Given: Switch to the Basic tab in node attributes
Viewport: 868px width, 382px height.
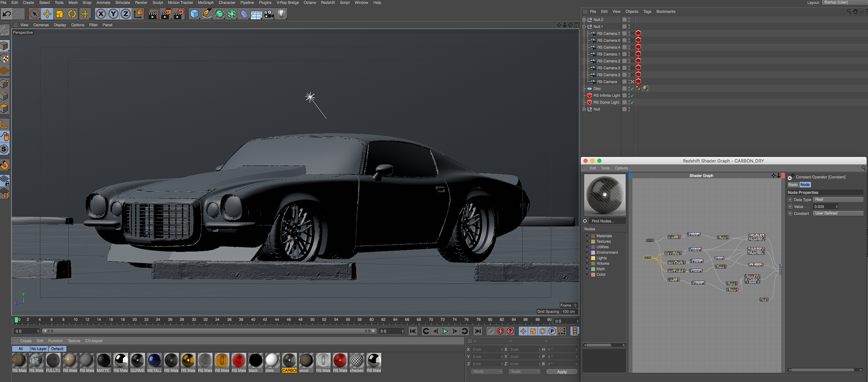Looking at the screenshot, I should 793,185.
